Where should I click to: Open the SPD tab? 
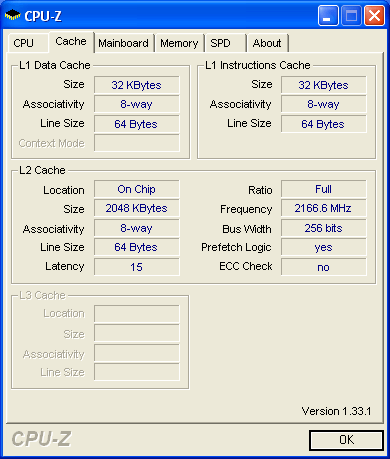(226, 43)
